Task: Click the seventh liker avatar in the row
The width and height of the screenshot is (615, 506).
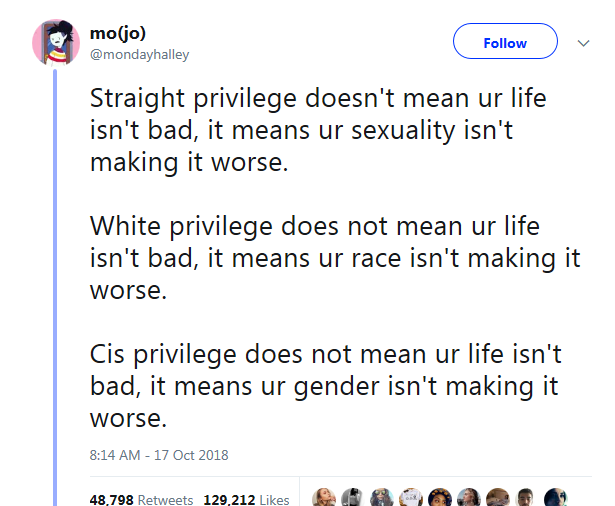Action: (497, 497)
